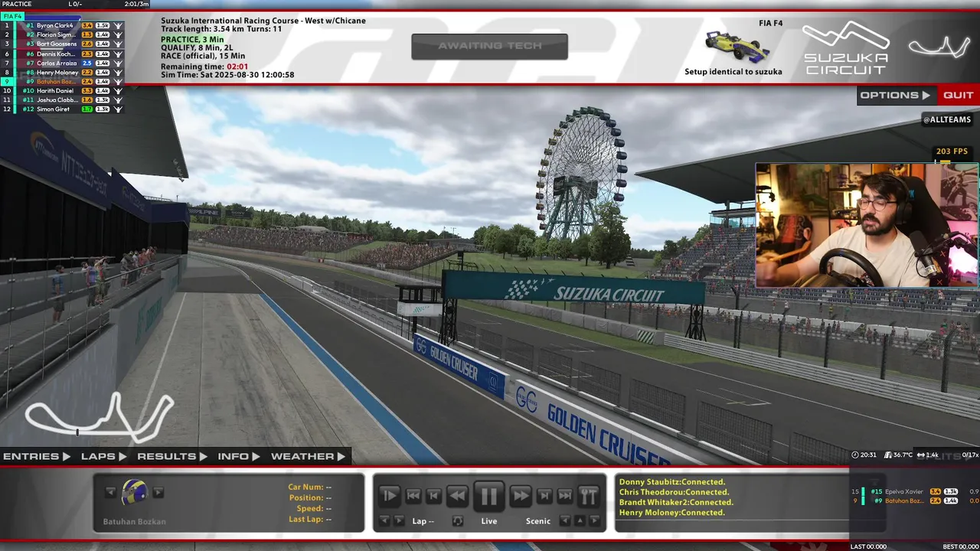Select previous driver arrow left of helmet
Viewport: 980px width, 551px height.
110,492
